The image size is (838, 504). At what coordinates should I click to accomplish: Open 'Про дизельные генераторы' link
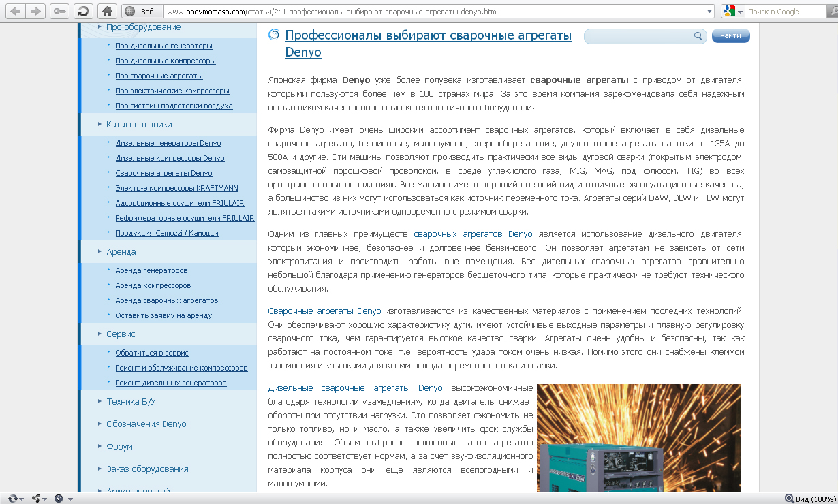pos(164,46)
